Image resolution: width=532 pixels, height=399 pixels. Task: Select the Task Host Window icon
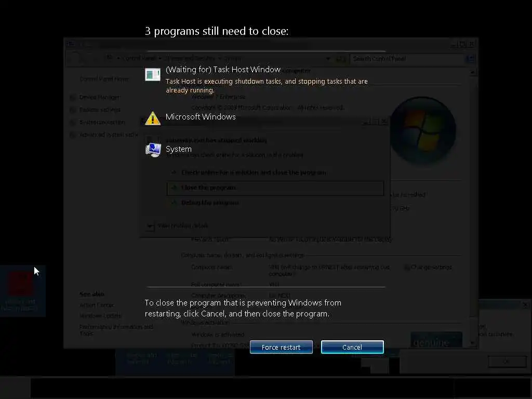[153, 74]
